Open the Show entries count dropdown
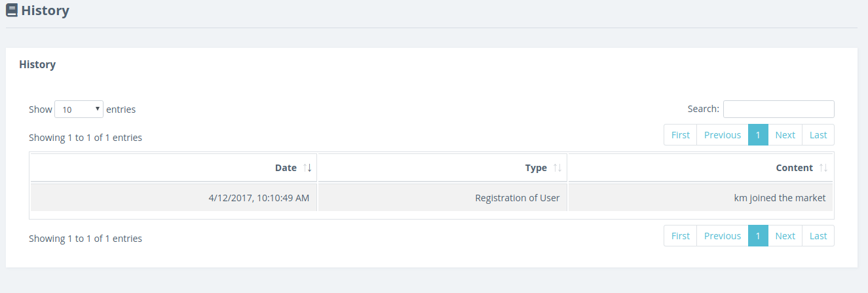 [79, 109]
